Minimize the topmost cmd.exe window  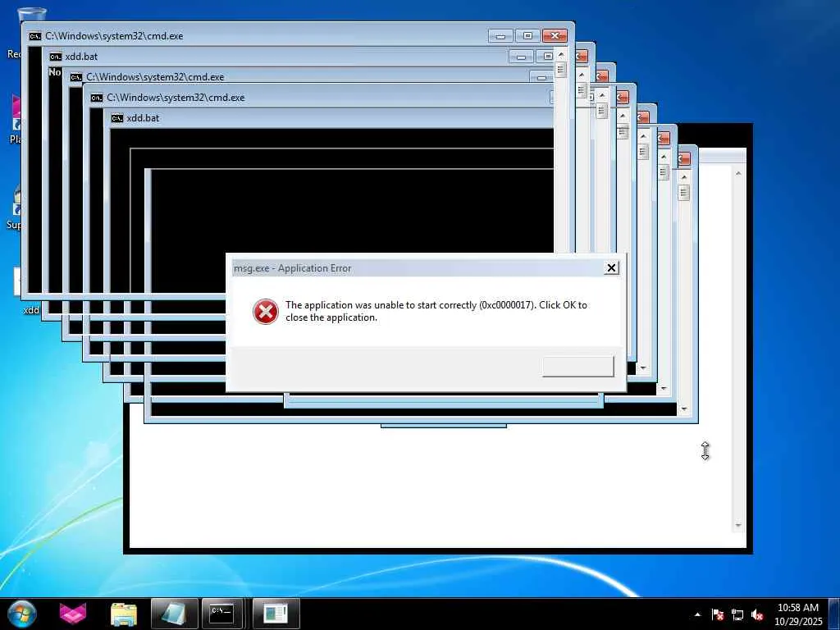500,36
